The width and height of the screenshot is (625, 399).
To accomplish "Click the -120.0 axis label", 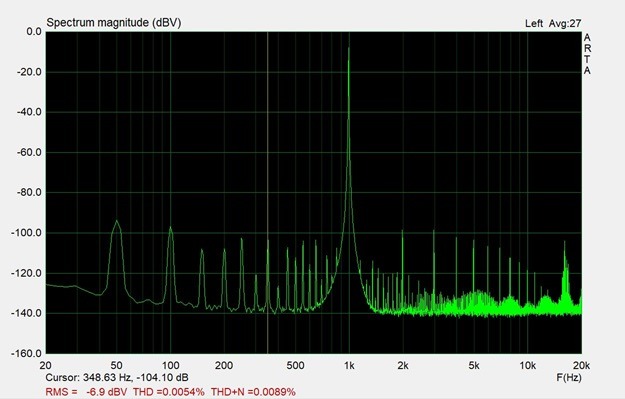I will click(x=26, y=273).
